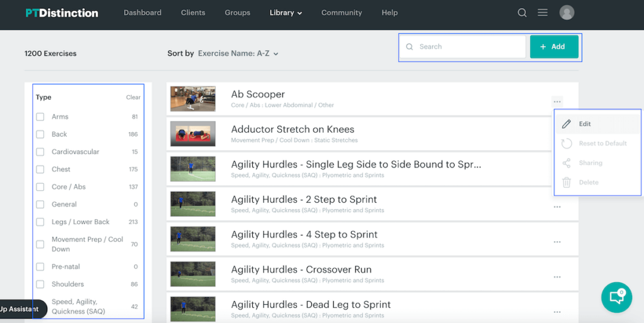644x323 pixels.
Task: Click the pencil Edit icon in menu
Action: 567,124
